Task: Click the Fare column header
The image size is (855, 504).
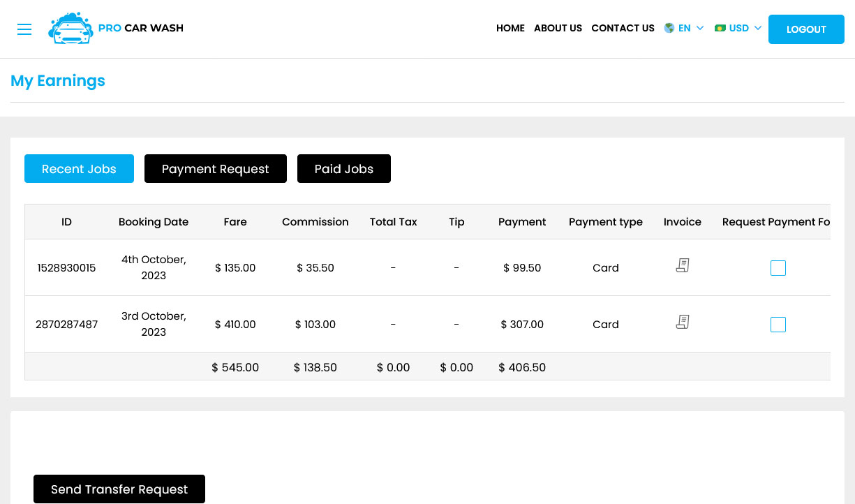Action: point(235,222)
